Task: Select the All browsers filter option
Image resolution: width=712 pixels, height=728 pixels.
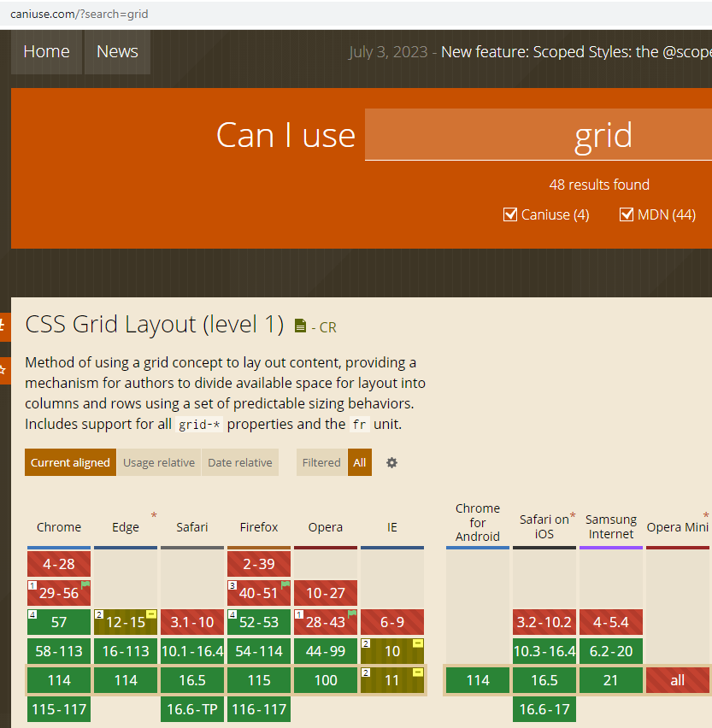Action: pos(360,462)
